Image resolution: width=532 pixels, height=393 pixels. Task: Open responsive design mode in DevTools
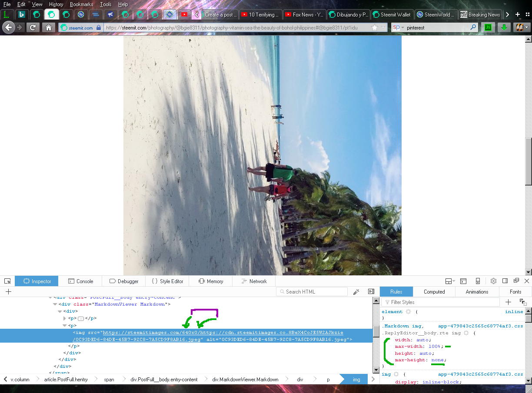pyautogui.click(x=478, y=281)
